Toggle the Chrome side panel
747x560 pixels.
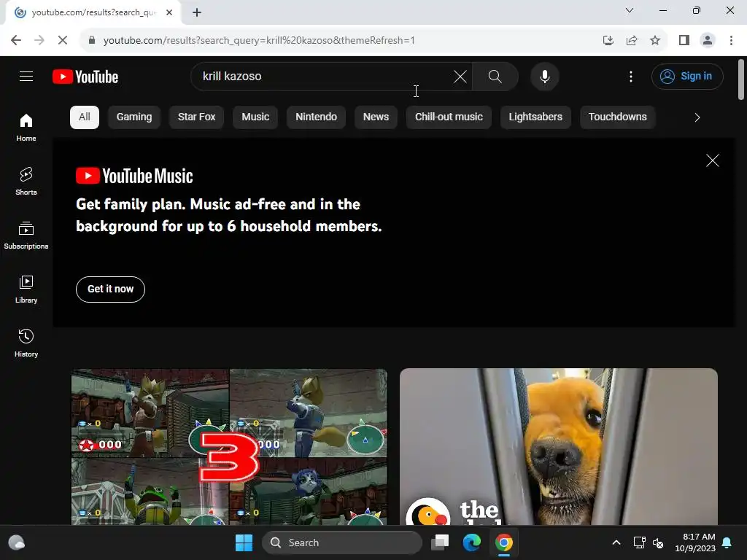(684, 41)
